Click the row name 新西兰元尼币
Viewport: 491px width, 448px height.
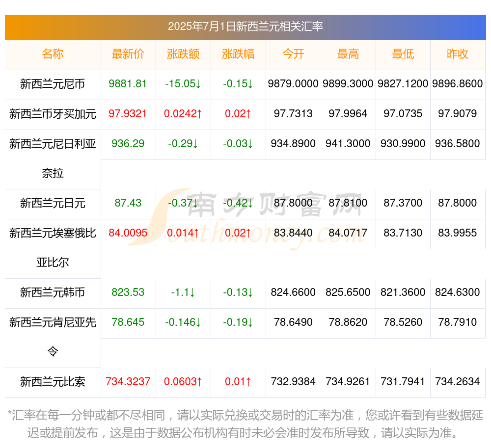pyautogui.click(x=53, y=84)
